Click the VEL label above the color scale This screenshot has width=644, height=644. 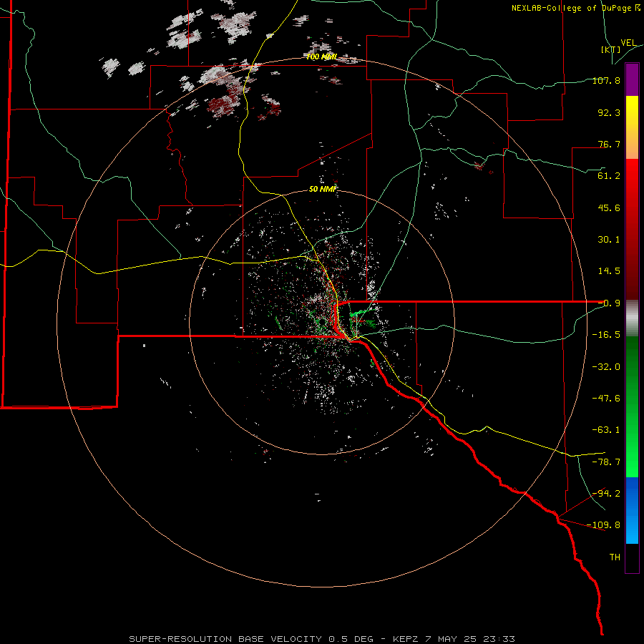(628, 43)
